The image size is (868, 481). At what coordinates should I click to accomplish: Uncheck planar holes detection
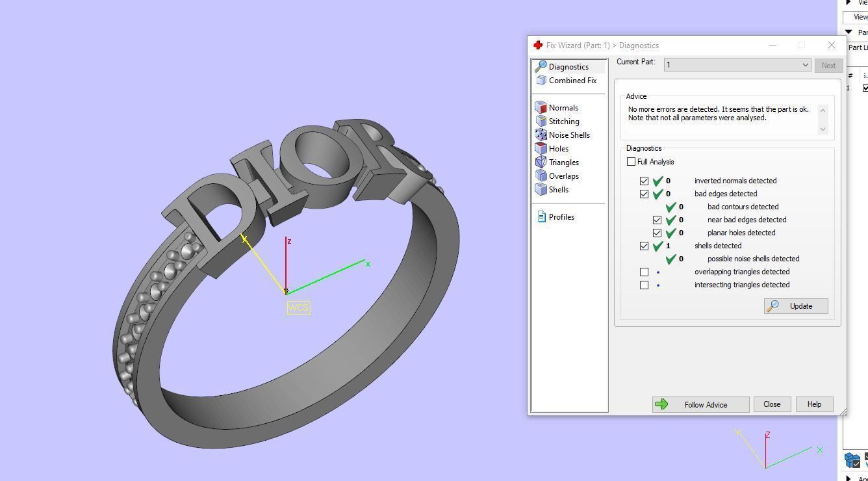tap(657, 233)
